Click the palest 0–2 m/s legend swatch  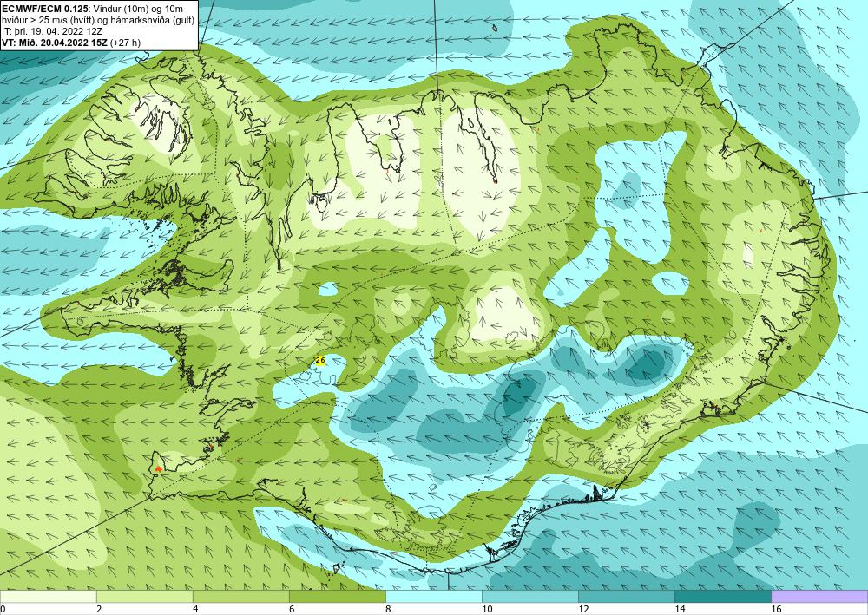(48, 596)
